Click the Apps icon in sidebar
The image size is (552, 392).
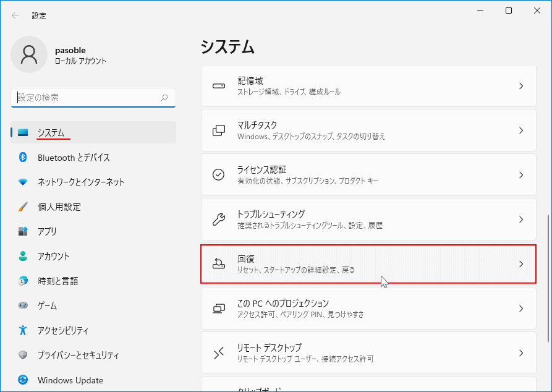pos(23,231)
